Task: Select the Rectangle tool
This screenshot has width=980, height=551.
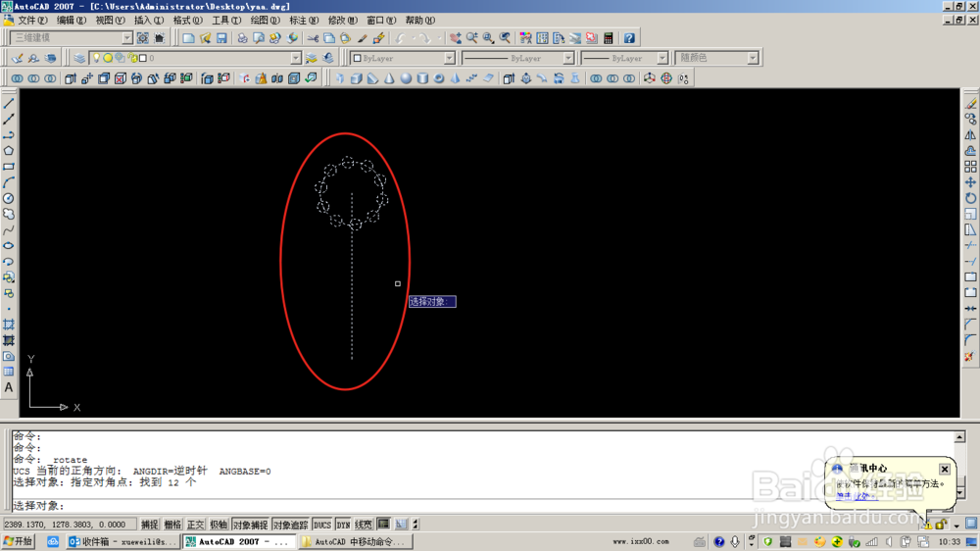Action: coord(9,167)
